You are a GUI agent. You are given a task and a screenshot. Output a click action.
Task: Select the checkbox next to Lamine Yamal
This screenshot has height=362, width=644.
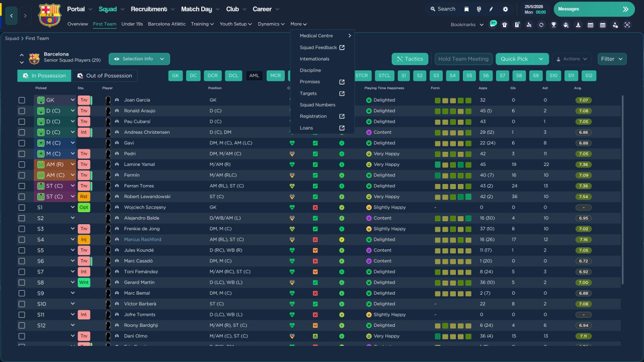22,164
